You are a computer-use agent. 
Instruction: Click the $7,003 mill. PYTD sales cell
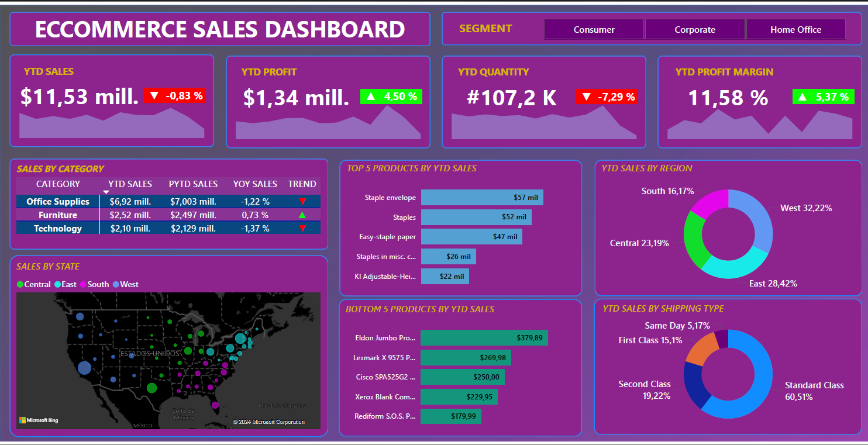[194, 201]
